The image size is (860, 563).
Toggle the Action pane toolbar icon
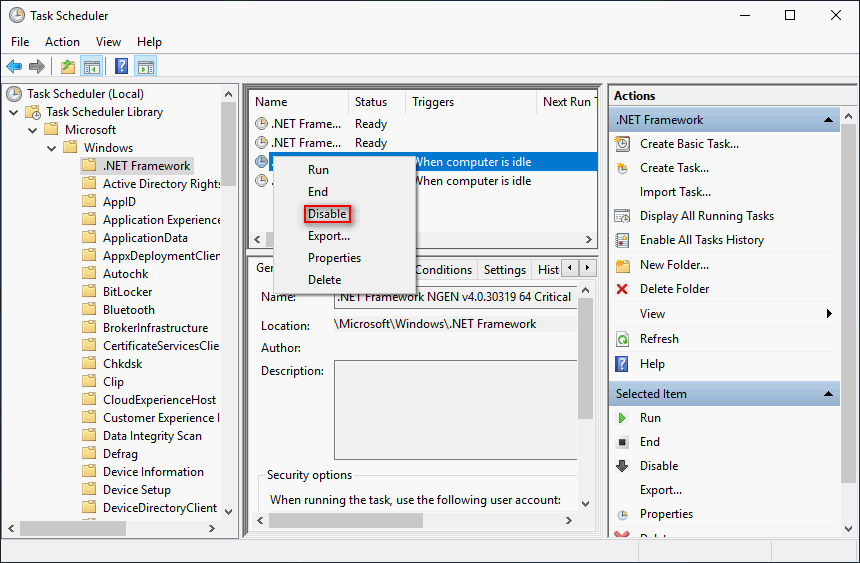[146, 67]
